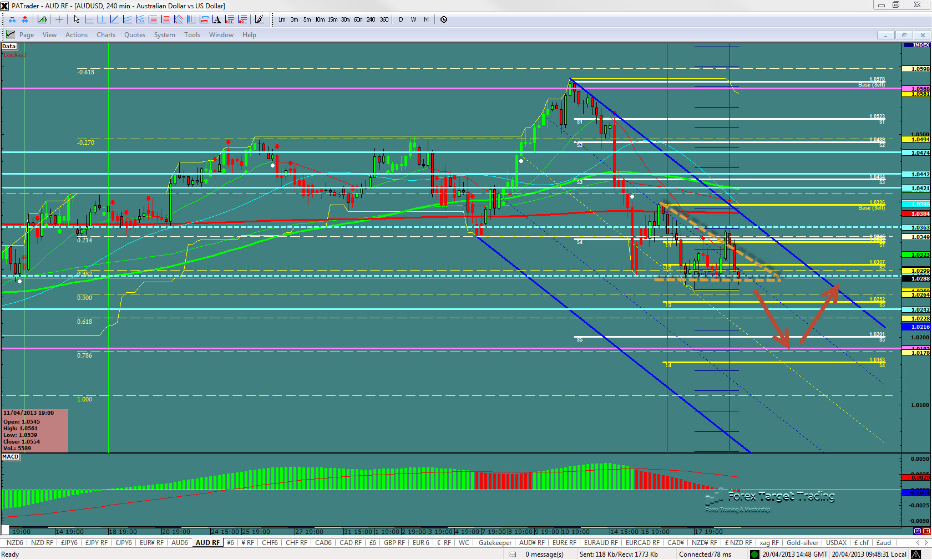Switch chart to 240 minute timeframe
This screenshot has height=560, width=932.
pos(371,19)
